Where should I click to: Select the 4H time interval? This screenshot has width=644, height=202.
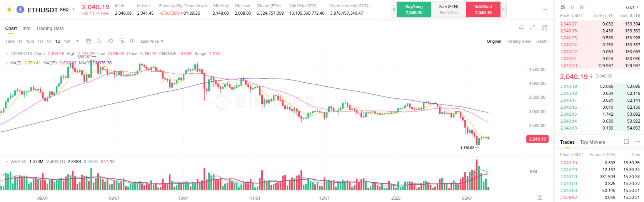click(49, 41)
